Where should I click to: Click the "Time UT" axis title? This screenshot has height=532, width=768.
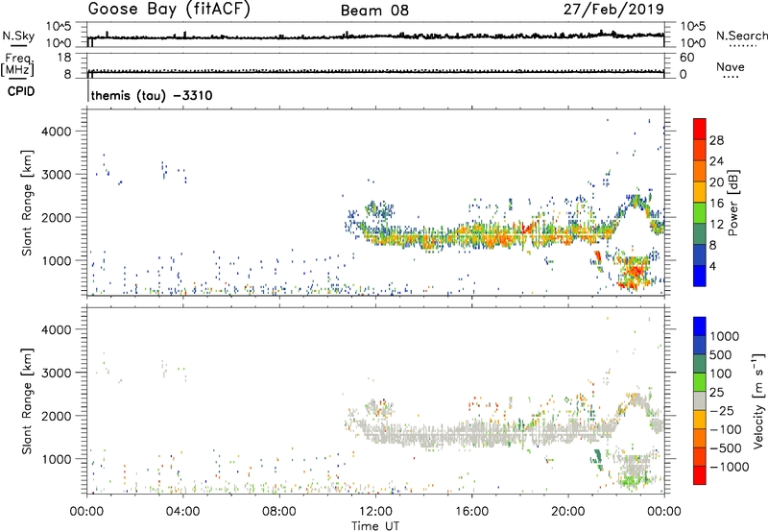375,526
